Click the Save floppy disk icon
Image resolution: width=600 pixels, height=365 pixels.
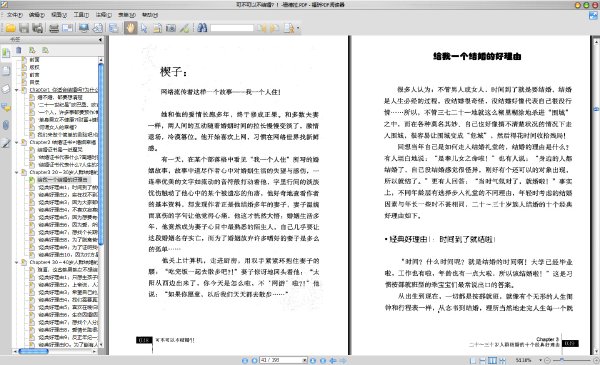coord(24,28)
